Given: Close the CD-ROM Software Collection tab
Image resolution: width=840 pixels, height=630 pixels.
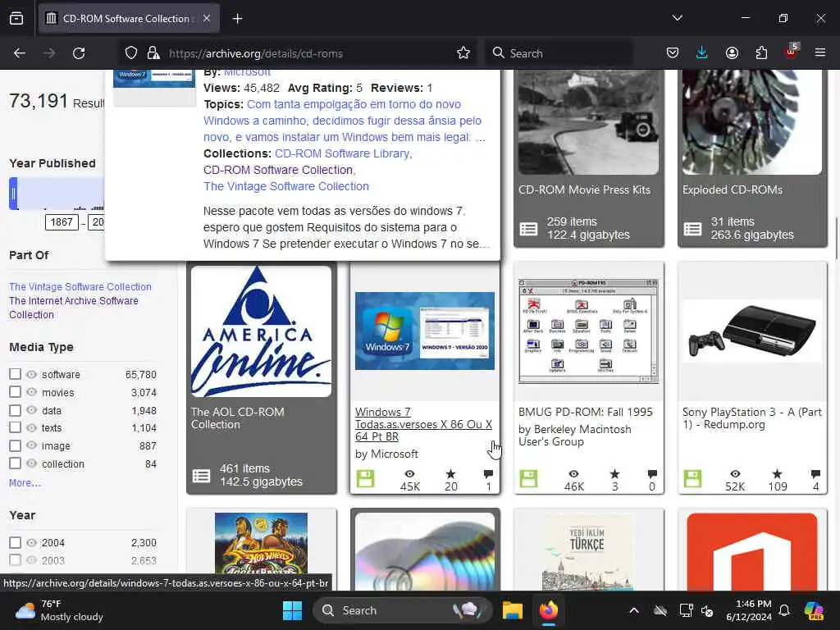Looking at the screenshot, I should (207, 19).
